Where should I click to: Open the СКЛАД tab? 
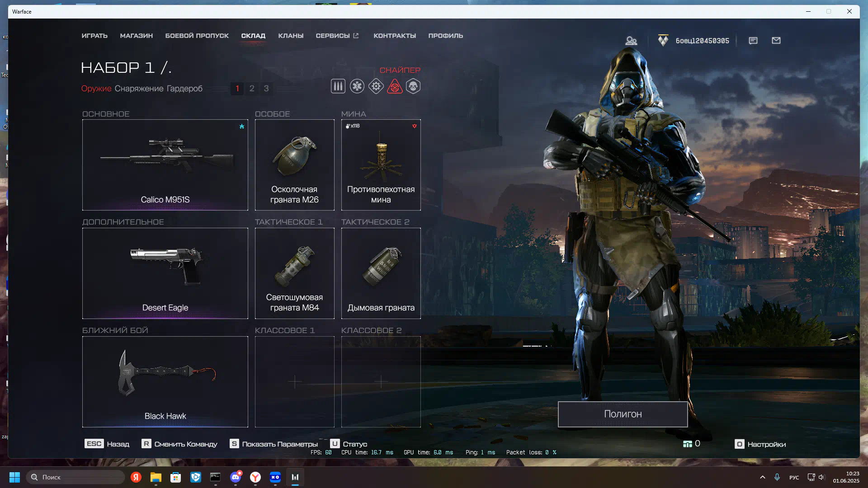pos(253,36)
